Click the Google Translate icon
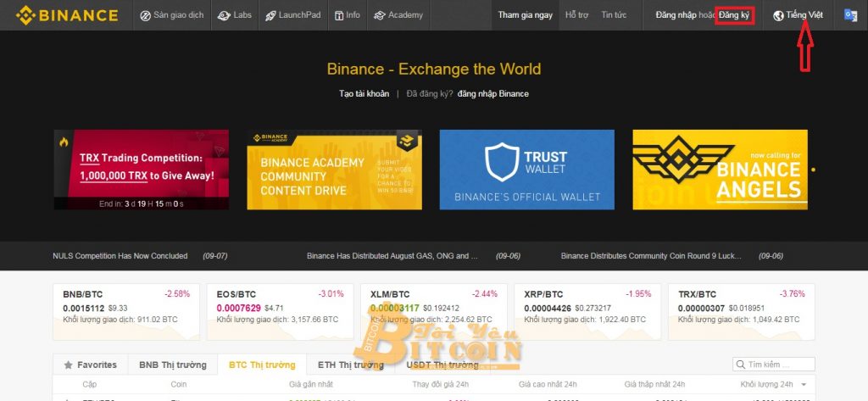 pyautogui.click(x=850, y=15)
